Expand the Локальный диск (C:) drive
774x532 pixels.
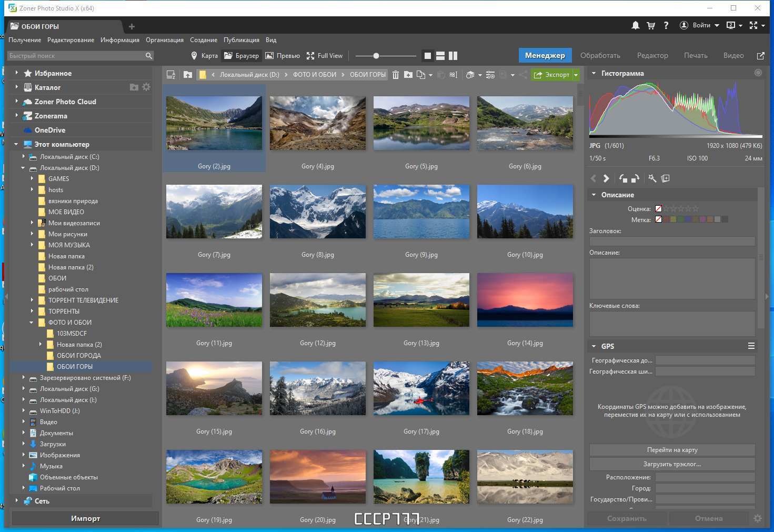click(23, 156)
